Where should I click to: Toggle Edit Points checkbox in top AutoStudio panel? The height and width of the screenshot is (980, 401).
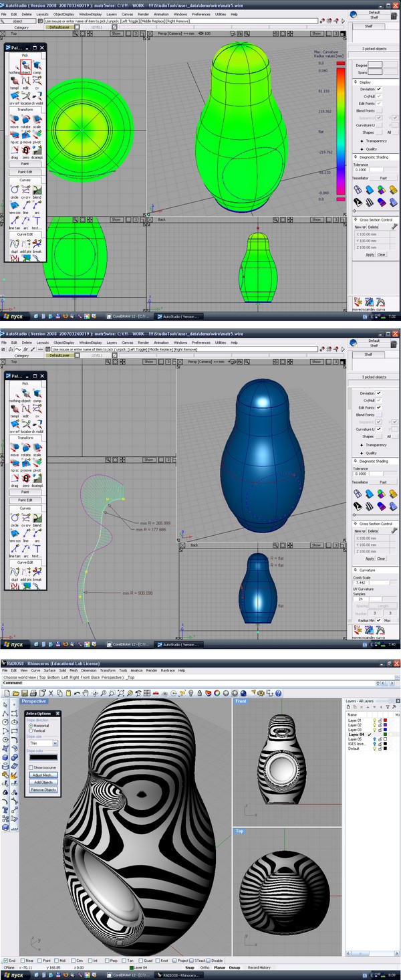pos(379,103)
